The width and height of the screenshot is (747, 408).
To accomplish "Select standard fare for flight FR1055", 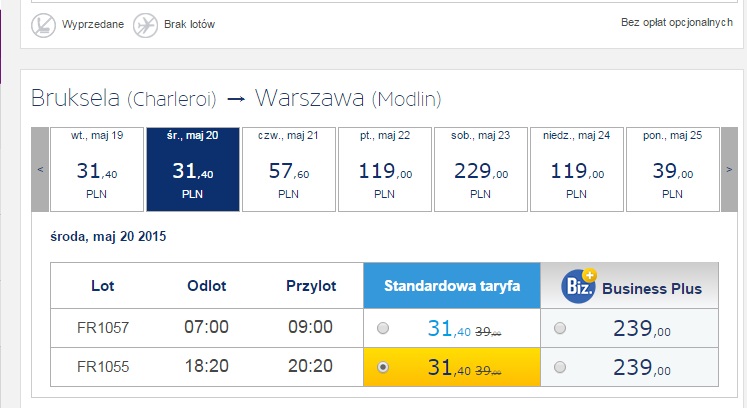I will coord(383,367).
